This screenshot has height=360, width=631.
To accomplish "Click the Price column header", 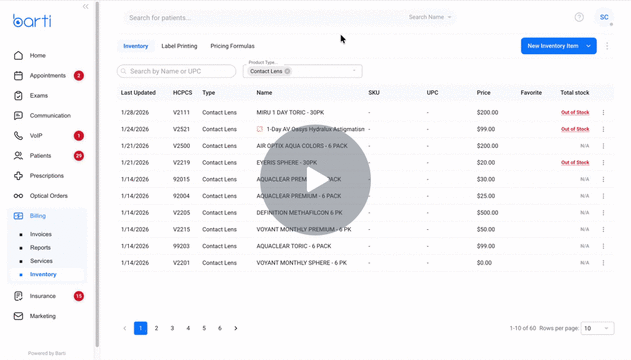I will pos(483,93).
